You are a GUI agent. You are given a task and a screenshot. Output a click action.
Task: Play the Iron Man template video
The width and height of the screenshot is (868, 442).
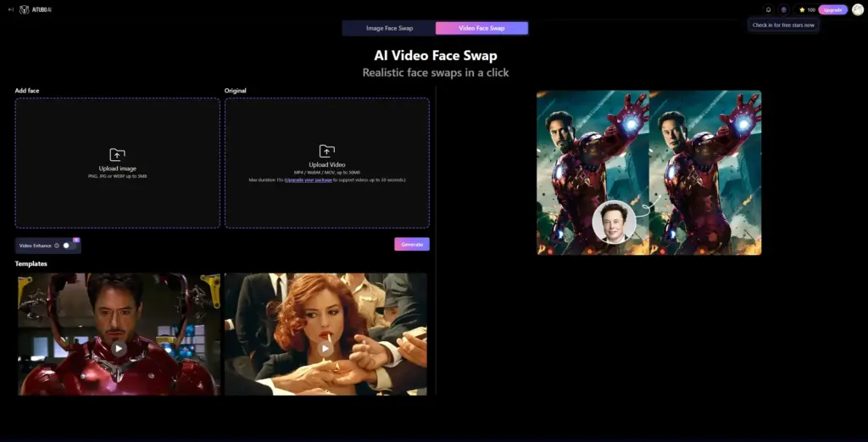click(x=118, y=348)
